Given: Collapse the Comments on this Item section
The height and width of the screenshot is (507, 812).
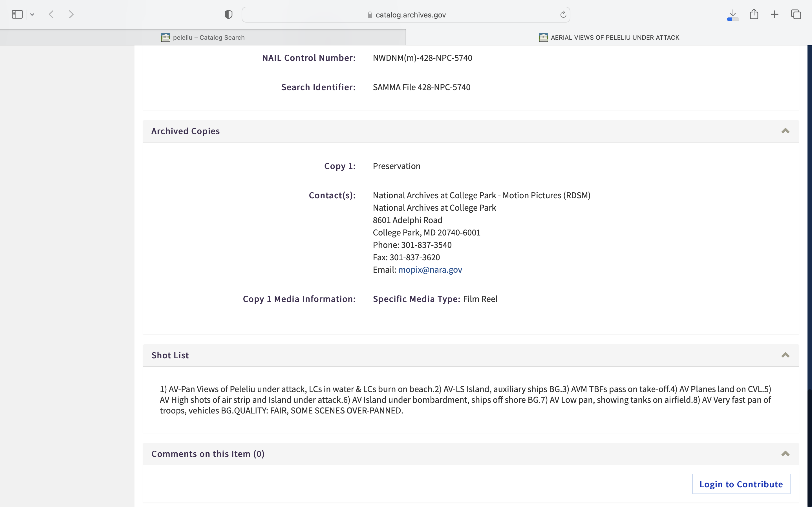Looking at the screenshot, I should click(785, 454).
